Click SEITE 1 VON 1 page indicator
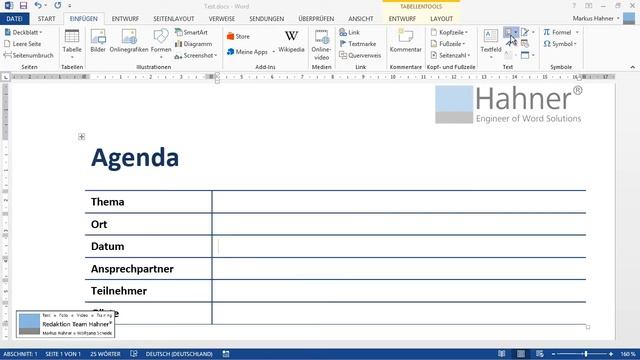Image resolution: width=640 pixels, height=360 pixels. click(x=63, y=354)
